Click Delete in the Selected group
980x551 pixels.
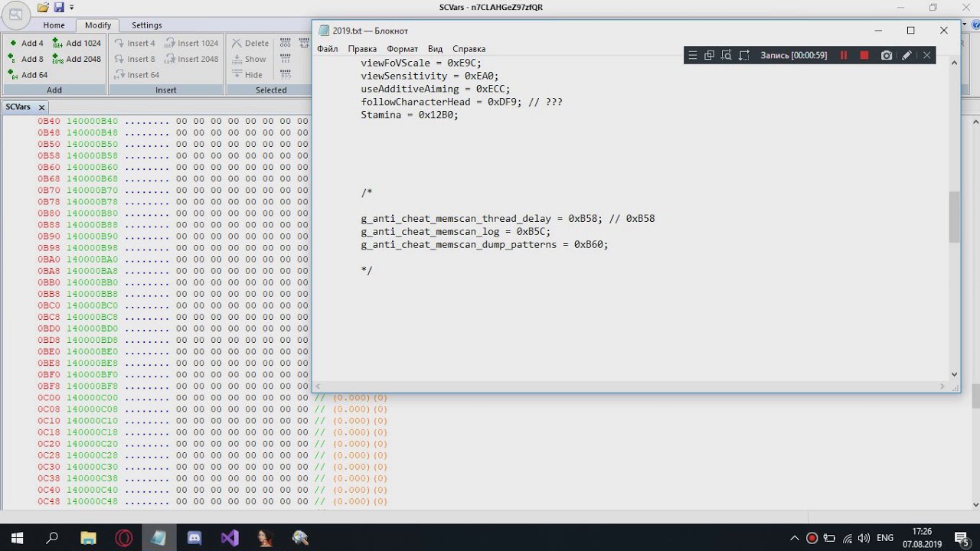pos(250,44)
